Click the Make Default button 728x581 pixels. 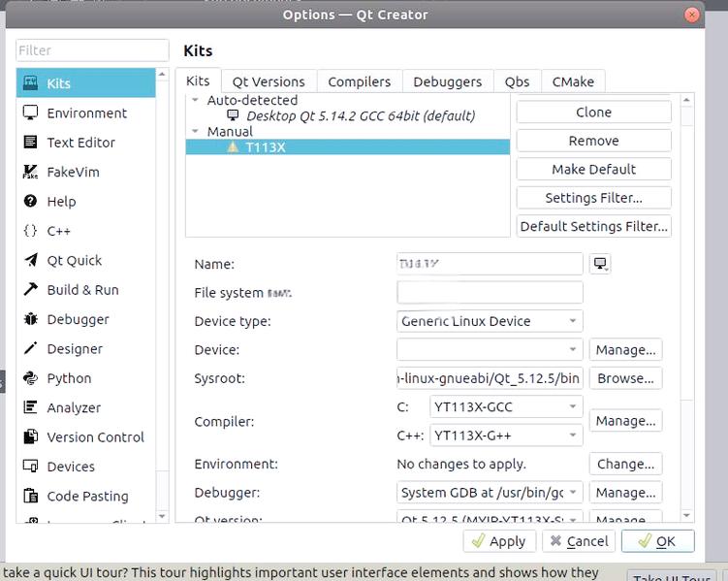point(594,169)
